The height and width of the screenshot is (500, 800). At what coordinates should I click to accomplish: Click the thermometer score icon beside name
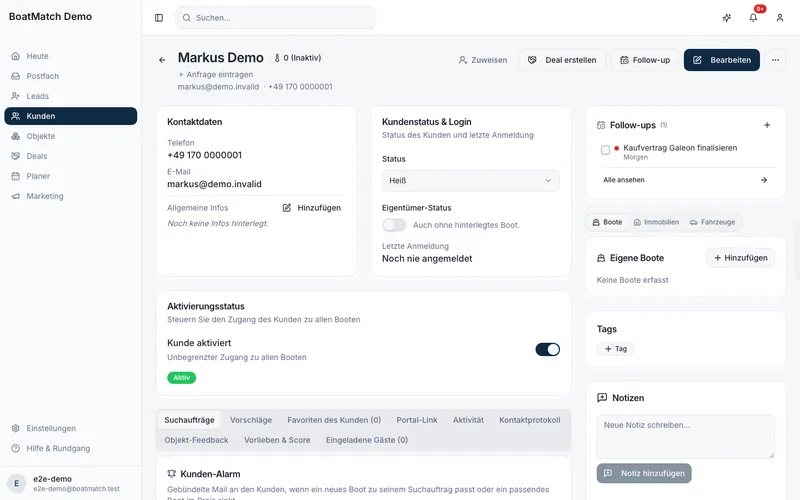pyautogui.click(x=277, y=58)
